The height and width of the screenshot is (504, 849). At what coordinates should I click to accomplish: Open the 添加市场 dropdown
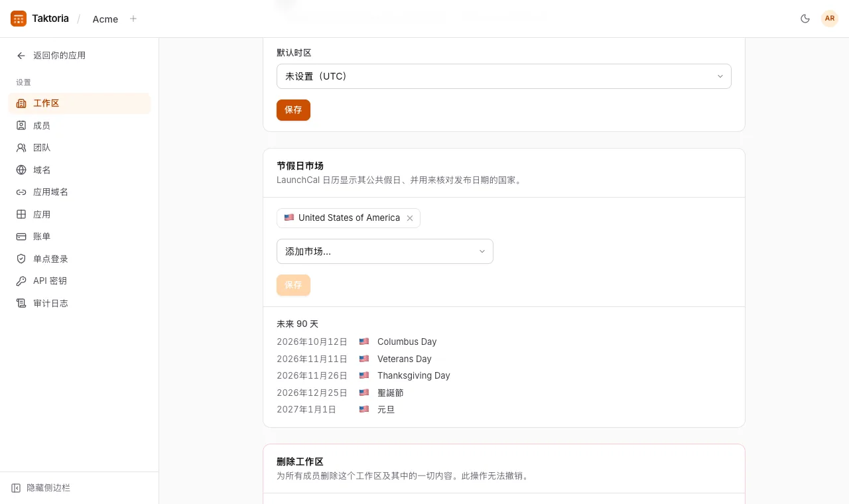385,251
